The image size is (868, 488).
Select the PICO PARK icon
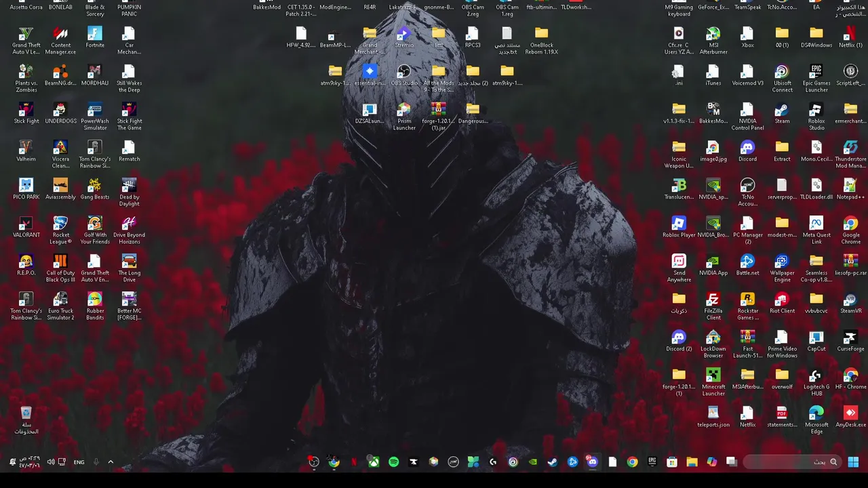coord(26,189)
